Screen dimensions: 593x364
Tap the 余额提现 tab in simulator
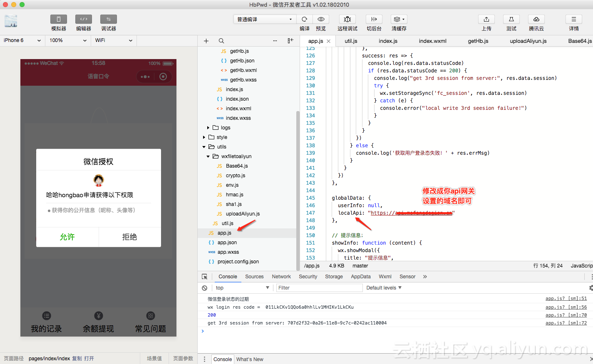(98, 323)
